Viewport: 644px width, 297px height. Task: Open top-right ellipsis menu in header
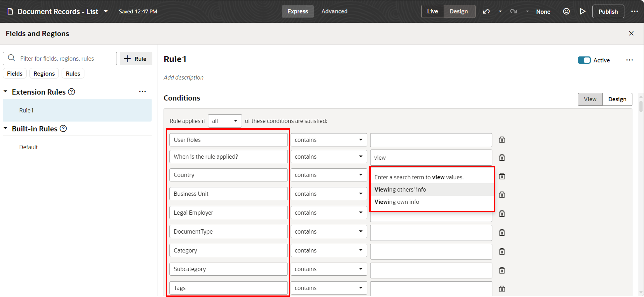634,12
